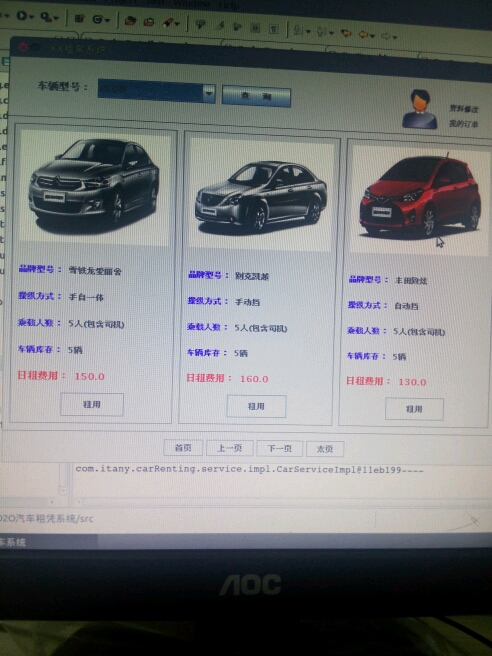Viewport: 492px width, 656px height.
Task: Click 租用 under the 日租费用 130.0 car
Action: (414, 409)
